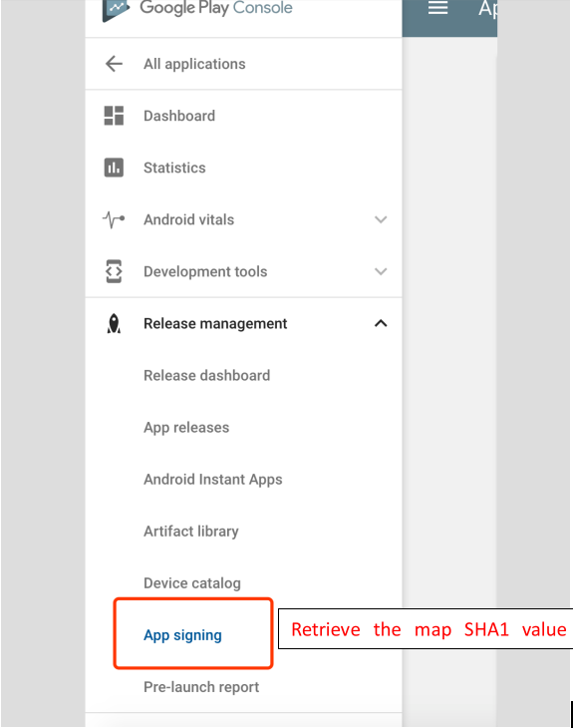Go to All applications
The image size is (573, 728).
(x=194, y=64)
